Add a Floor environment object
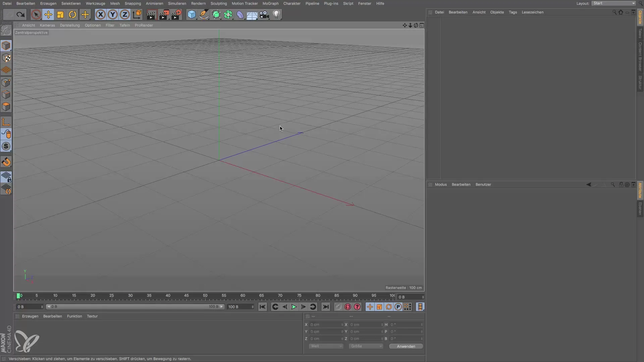Image resolution: width=644 pixels, height=362 pixels. click(252, 15)
